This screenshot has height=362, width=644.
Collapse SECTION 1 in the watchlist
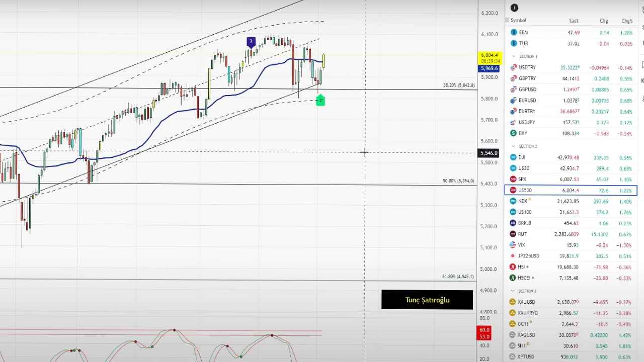click(x=514, y=57)
